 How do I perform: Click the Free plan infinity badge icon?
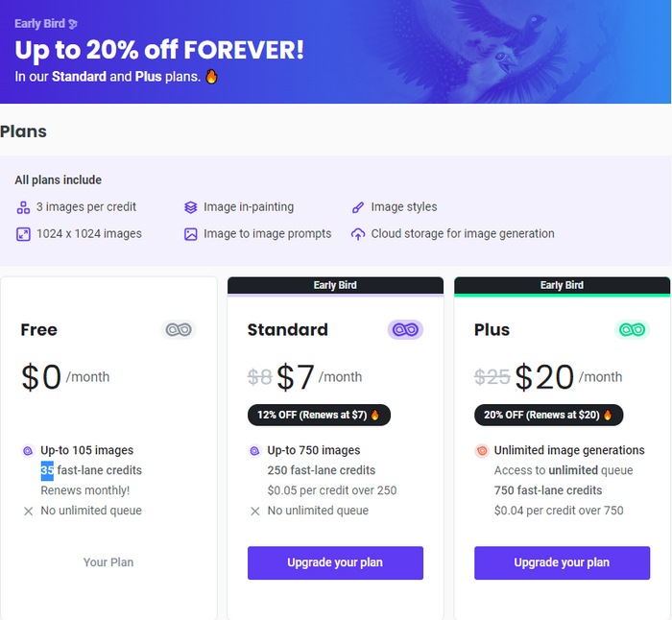tap(179, 329)
